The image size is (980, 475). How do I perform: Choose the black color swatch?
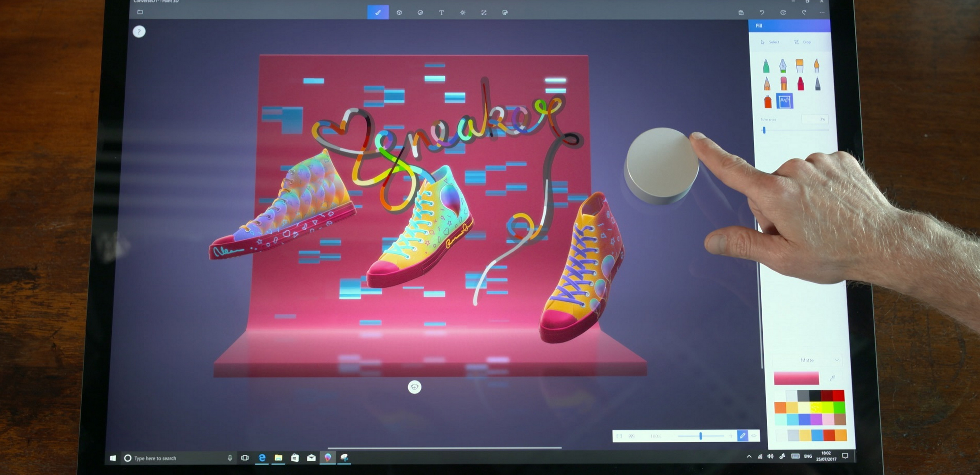(815, 396)
